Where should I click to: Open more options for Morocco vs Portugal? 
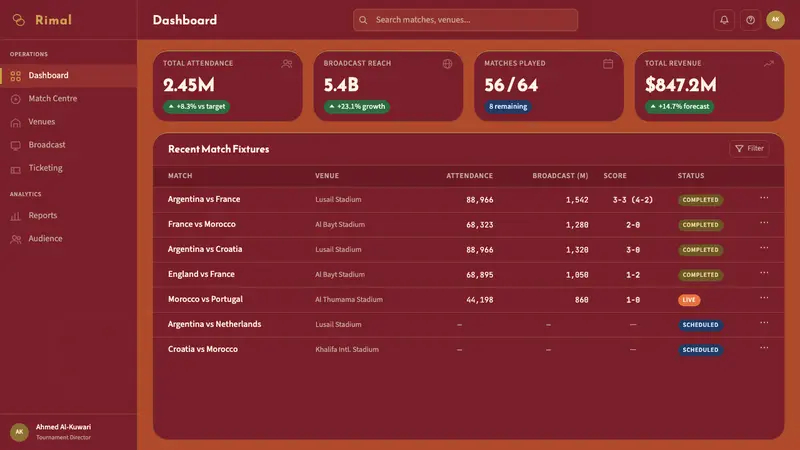tap(764, 298)
